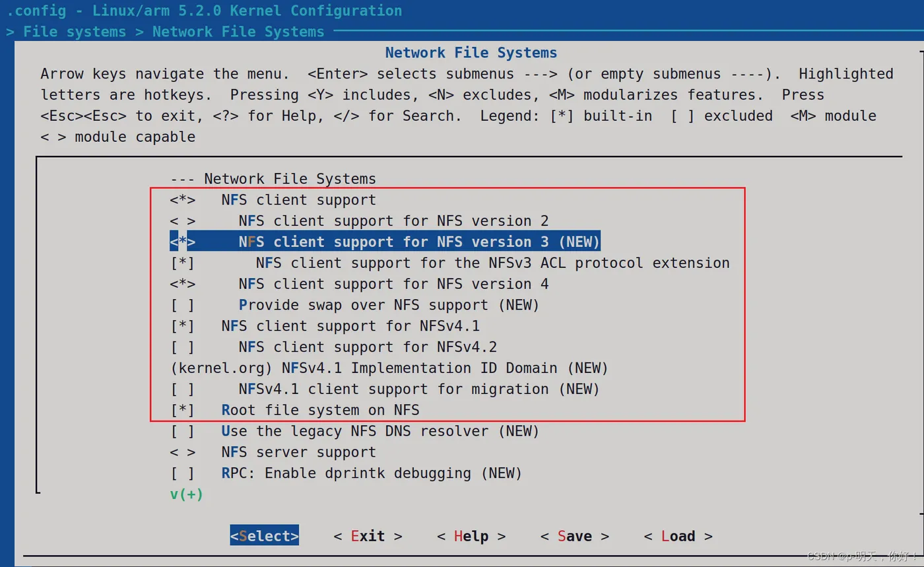Open the Help button
Image resolution: width=924 pixels, height=567 pixels.
[471, 536]
